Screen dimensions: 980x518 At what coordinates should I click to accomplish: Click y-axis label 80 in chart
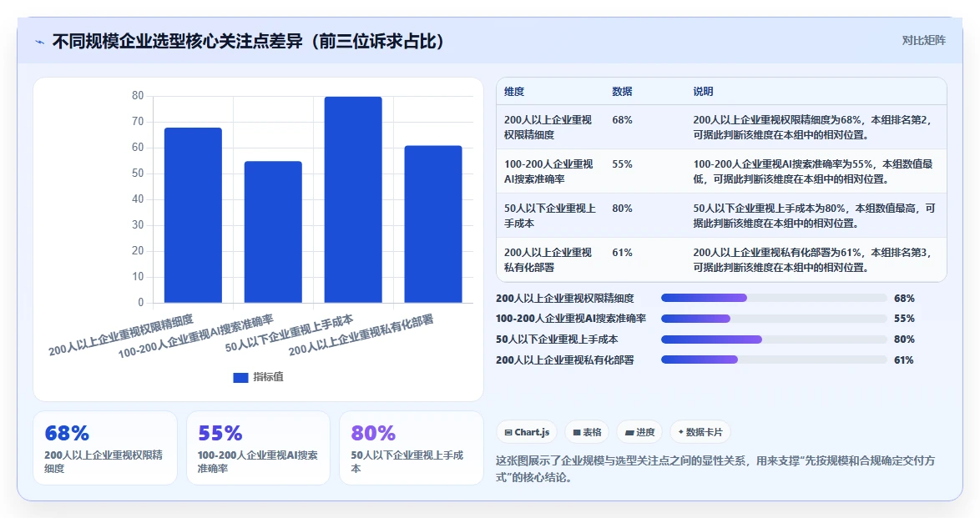pos(138,96)
